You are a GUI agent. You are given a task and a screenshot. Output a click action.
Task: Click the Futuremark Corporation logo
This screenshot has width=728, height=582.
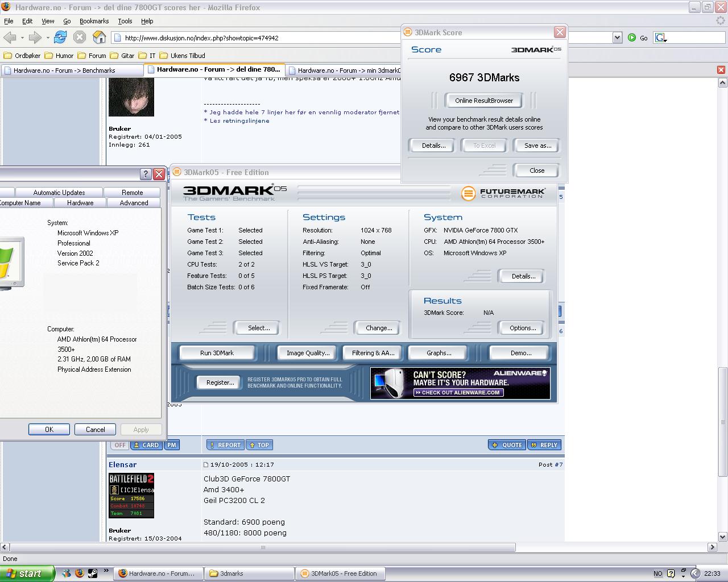point(503,193)
